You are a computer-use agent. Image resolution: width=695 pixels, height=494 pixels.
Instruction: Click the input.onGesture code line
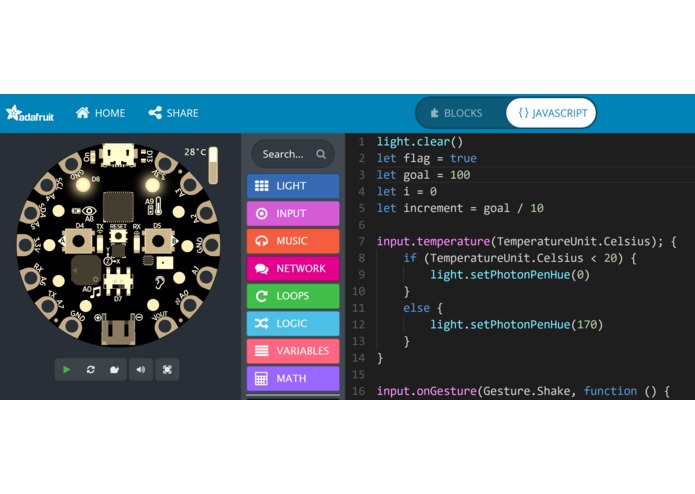[x=523, y=391]
